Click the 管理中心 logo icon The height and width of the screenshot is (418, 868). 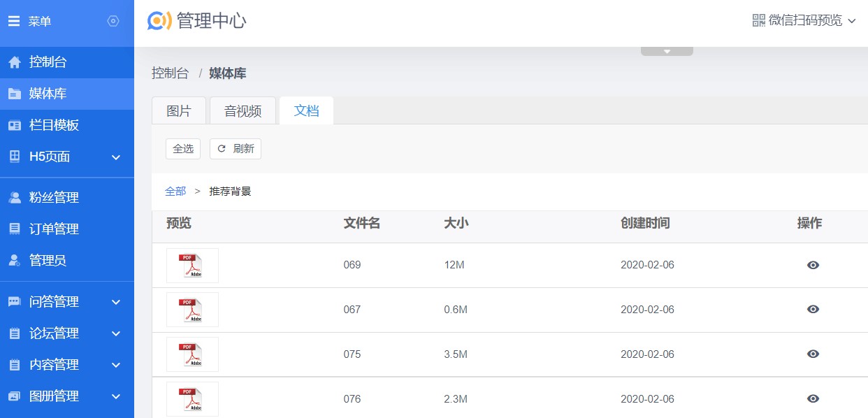pyautogui.click(x=159, y=21)
